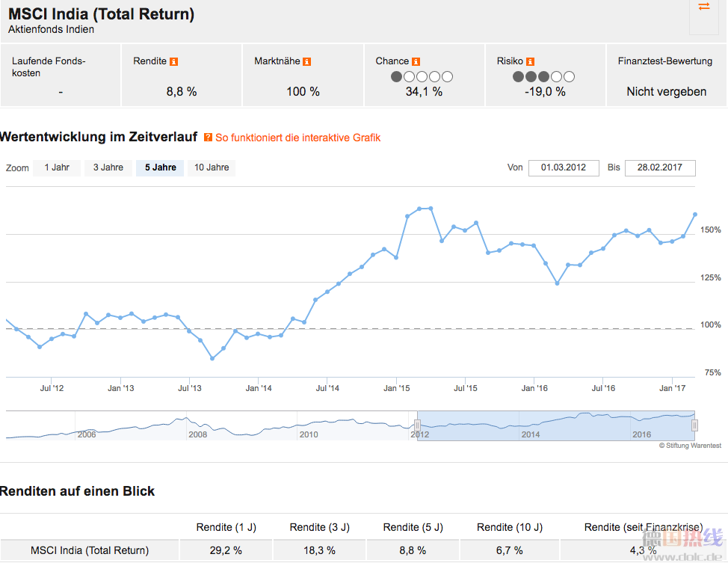Click the '© Stiftung Warentest' credit
728x566 pixels.
click(x=691, y=446)
